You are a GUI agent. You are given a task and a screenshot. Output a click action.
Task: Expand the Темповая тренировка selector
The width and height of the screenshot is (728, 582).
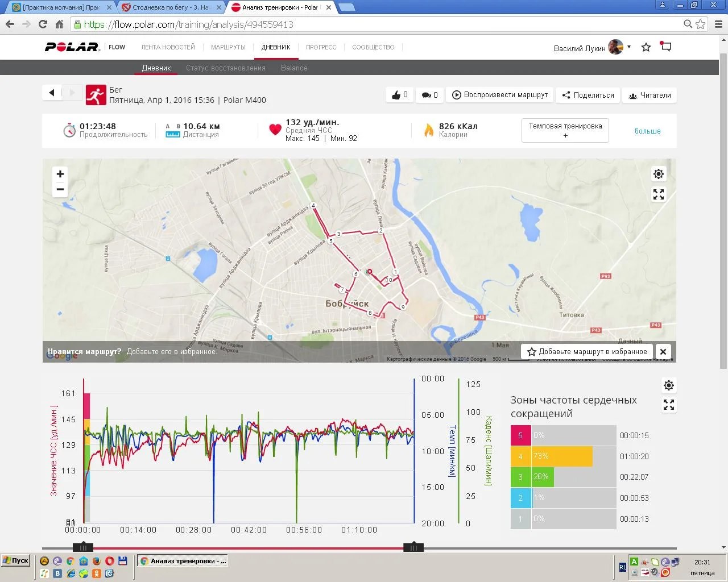(565, 130)
